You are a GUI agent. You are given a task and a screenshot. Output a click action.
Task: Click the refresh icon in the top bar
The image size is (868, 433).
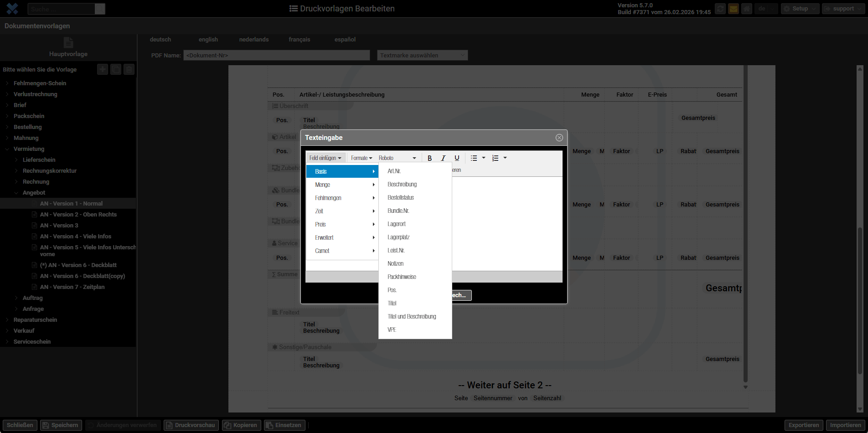(720, 9)
